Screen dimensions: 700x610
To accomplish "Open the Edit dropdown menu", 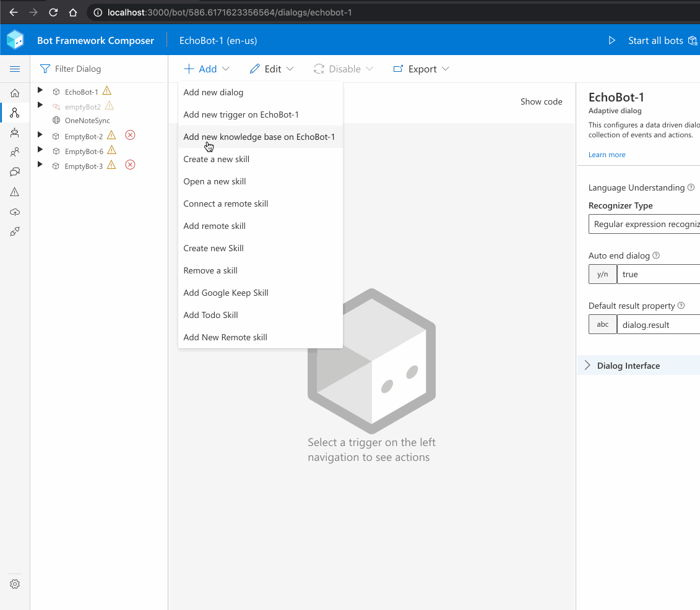I will 272,69.
